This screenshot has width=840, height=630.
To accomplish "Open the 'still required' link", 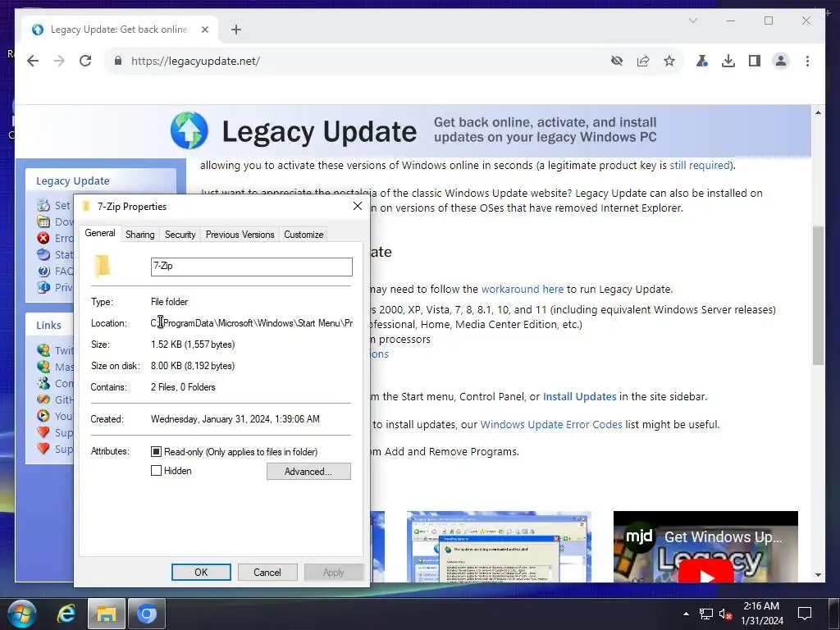I will click(701, 166).
